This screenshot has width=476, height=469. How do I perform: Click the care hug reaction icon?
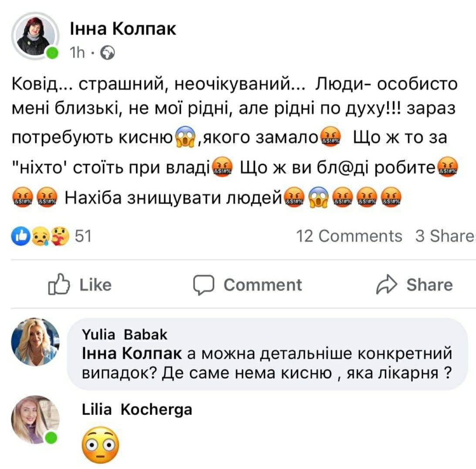coord(60,236)
